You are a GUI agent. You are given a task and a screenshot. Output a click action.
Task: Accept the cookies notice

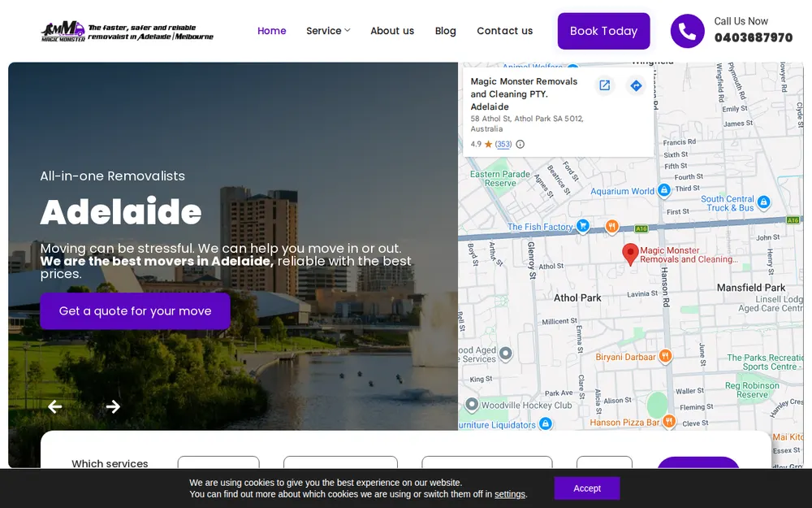[x=587, y=488]
